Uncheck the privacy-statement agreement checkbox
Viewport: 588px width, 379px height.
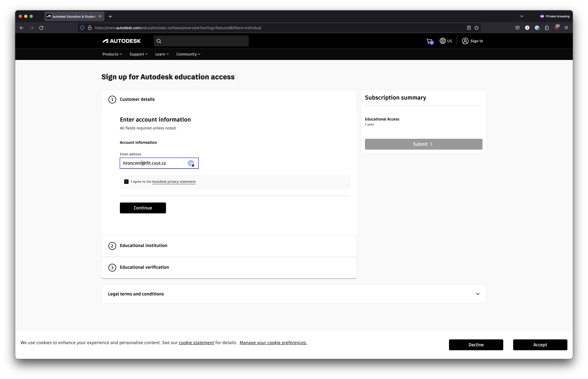tap(126, 182)
